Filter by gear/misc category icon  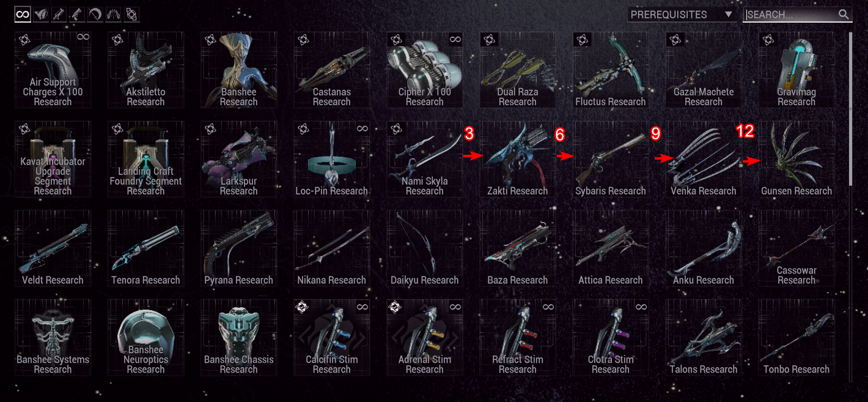tap(131, 14)
